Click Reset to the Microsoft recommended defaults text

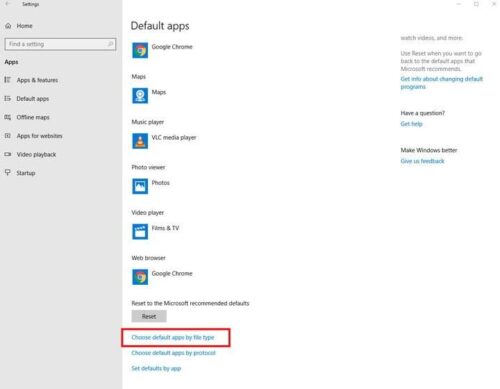point(190,303)
